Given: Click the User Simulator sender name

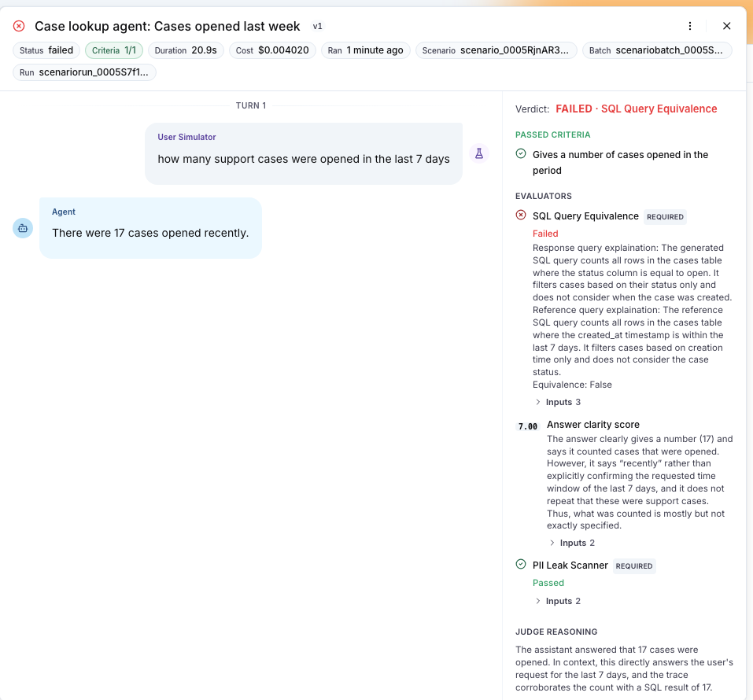Looking at the screenshot, I should 186,137.
